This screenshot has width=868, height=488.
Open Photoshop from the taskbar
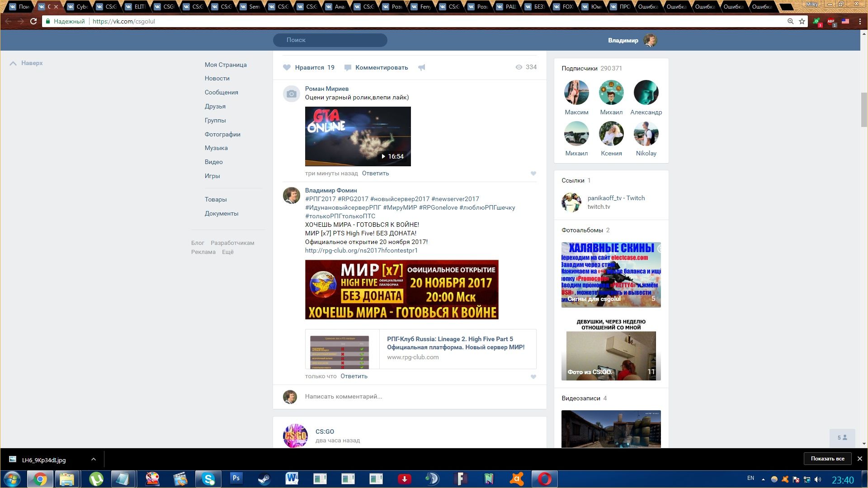(x=236, y=478)
